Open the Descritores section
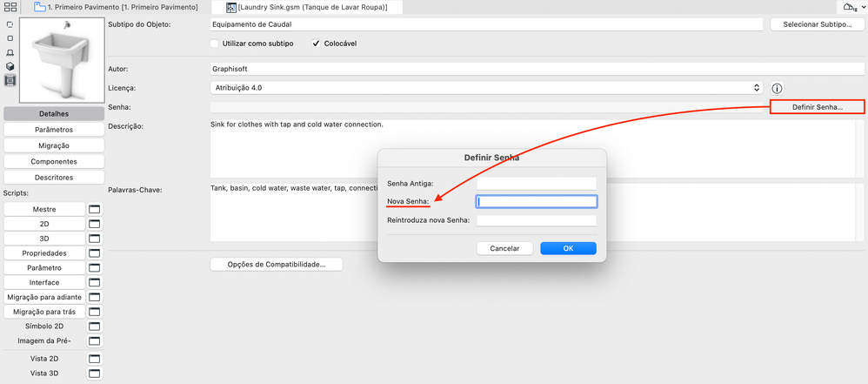 (54, 178)
